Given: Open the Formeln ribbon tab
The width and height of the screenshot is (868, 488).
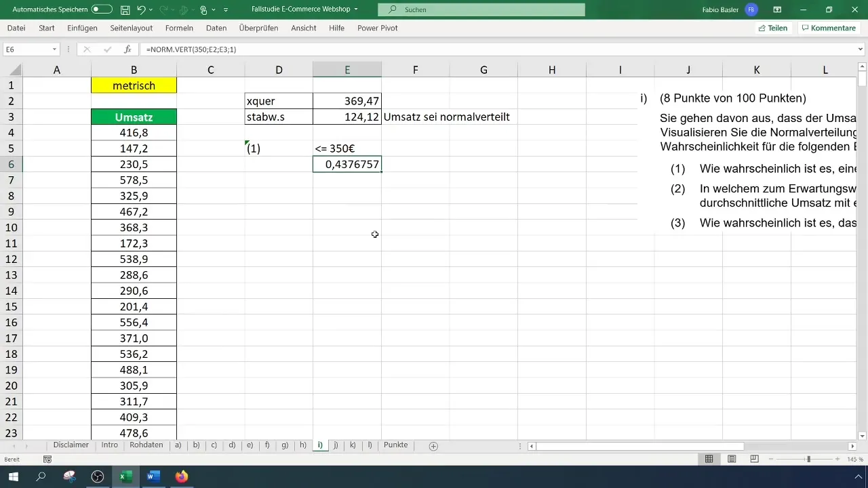Looking at the screenshot, I should click(x=179, y=28).
